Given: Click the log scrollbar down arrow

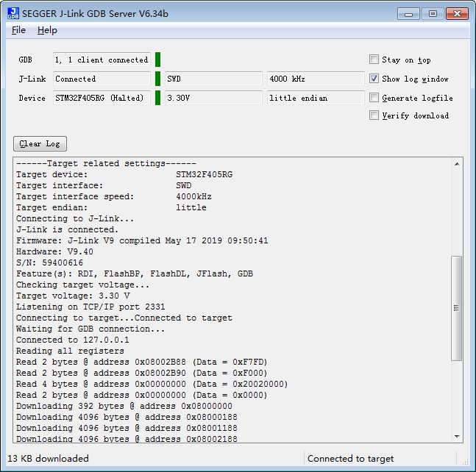Looking at the screenshot, I should click(x=457, y=436).
